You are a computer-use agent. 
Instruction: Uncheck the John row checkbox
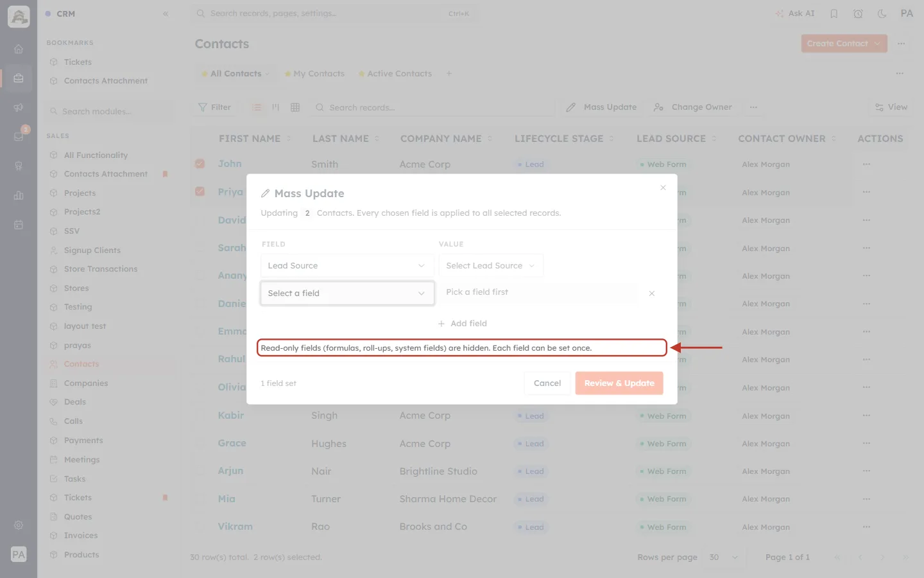click(200, 164)
